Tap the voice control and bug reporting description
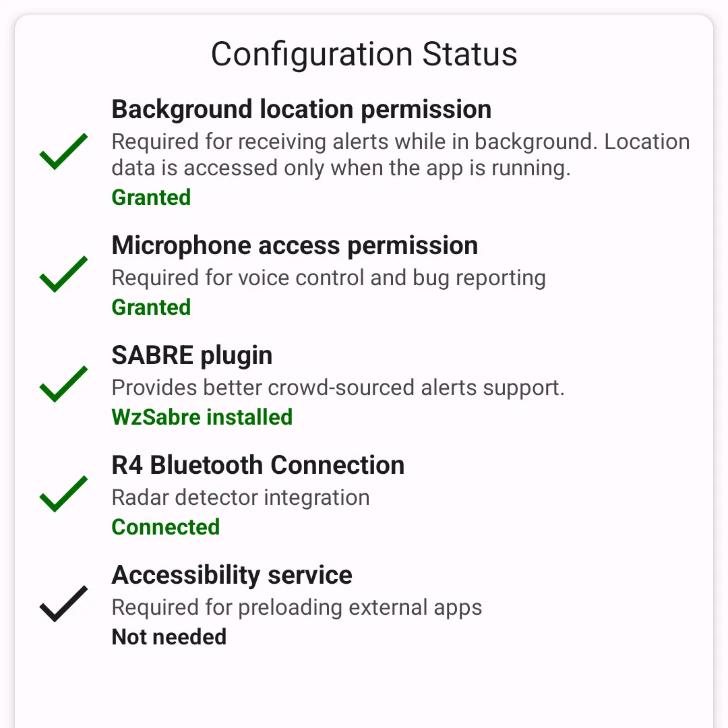 click(328, 278)
